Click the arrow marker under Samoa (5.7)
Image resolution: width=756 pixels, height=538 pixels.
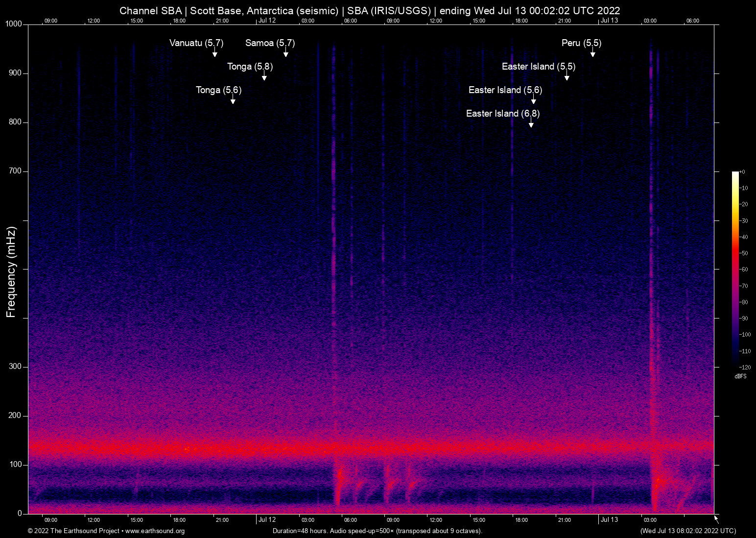point(285,53)
